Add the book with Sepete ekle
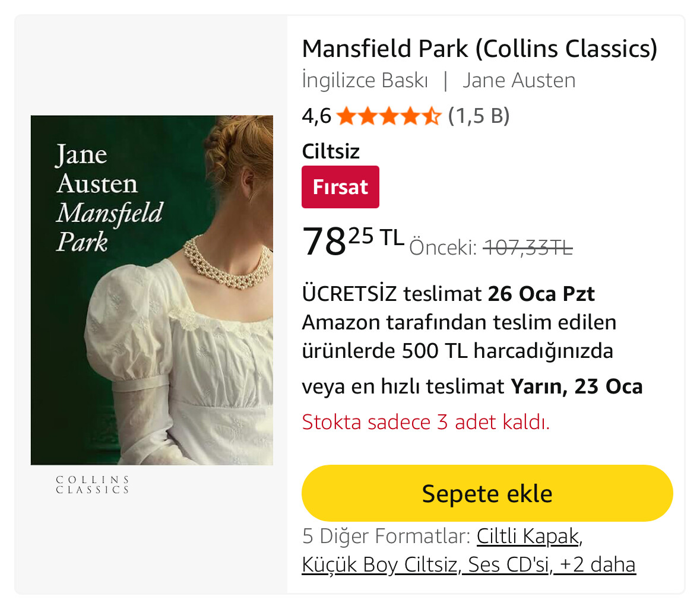 [x=487, y=493]
